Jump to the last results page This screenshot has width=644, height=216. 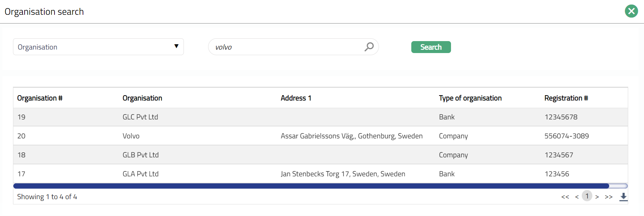coord(608,197)
